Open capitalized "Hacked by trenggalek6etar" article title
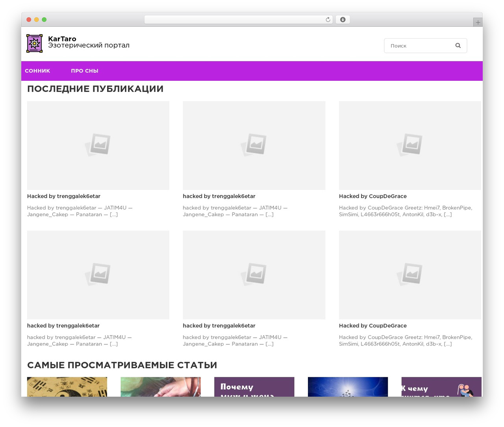 click(64, 196)
